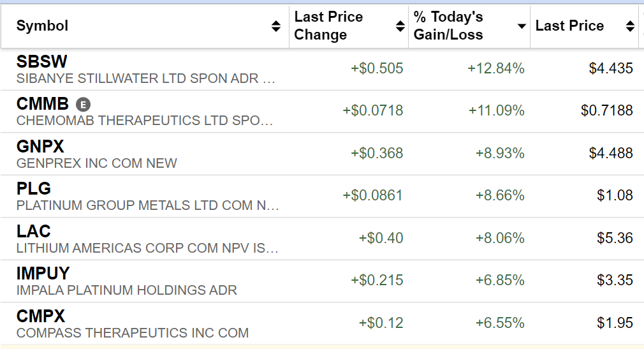
Task: Click the Last Price header text
Action: tap(569, 26)
